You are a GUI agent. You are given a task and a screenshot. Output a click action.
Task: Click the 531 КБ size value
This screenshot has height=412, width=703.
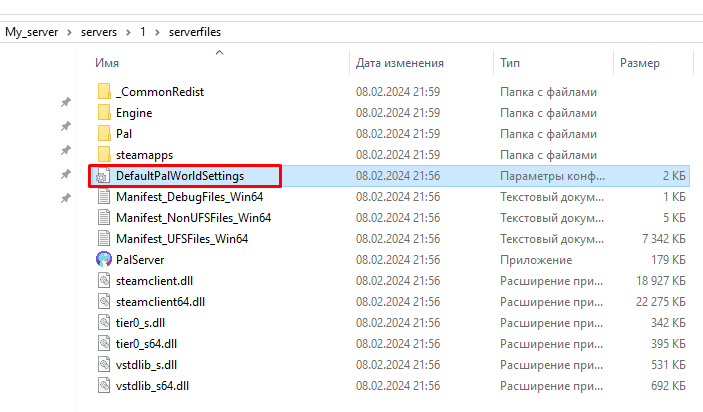pos(668,365)
